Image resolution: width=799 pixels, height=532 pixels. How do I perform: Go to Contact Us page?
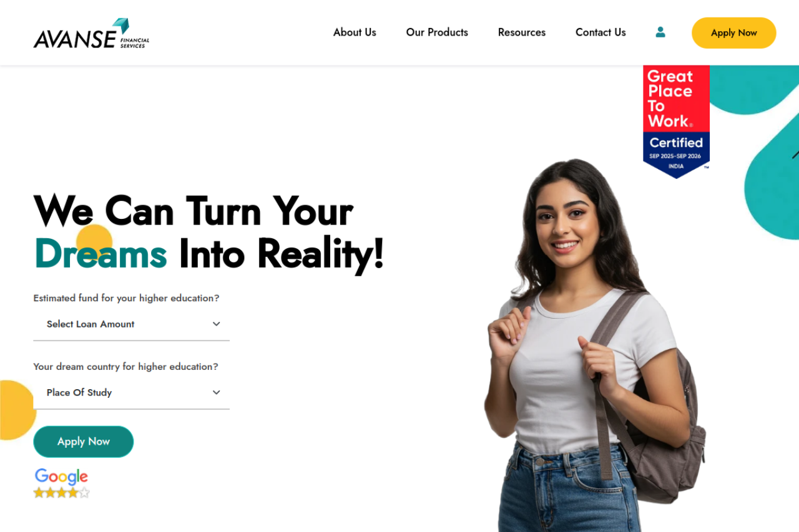click(x=600, y=32)
